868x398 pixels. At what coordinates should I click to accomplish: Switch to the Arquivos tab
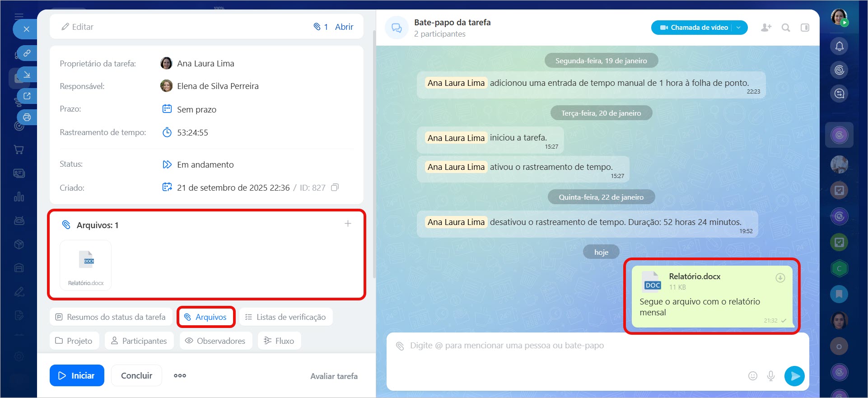(206, 317)
